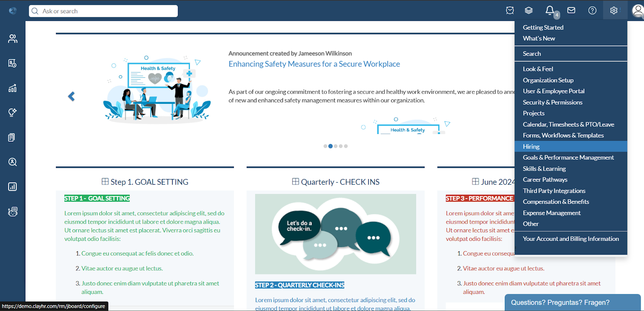
Task: Open the mail envelope icon
Action: coord(571,10)
